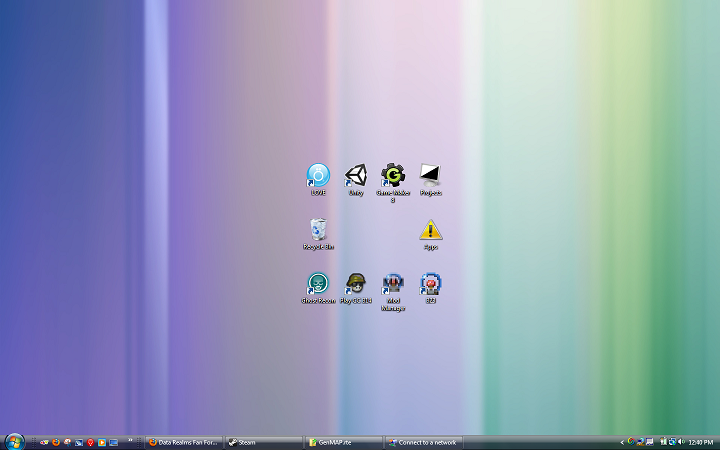
Task: Activate the GenMAP.rte taskbar window
Action: [x=343, y=442]
